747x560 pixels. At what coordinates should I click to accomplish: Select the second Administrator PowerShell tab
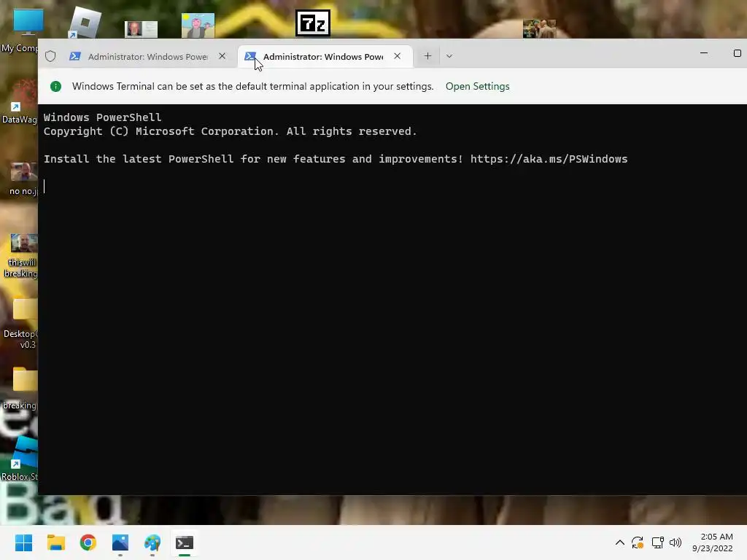(x=323, y=56)
